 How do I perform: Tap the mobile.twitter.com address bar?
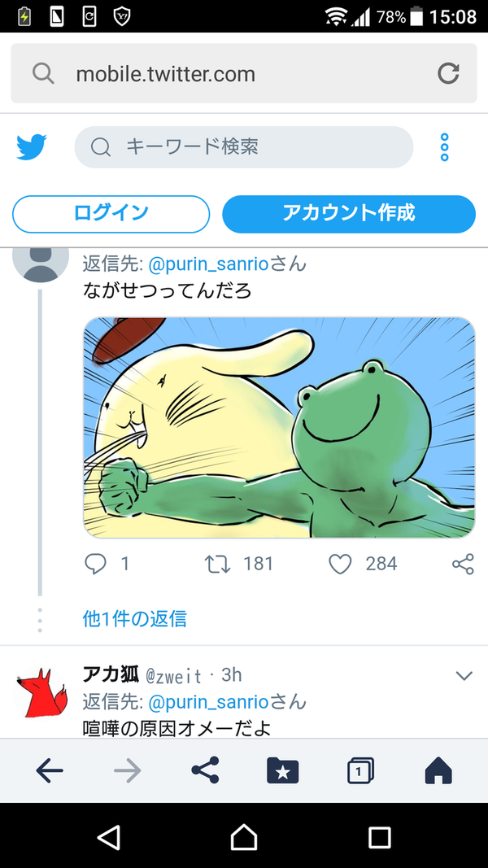(244, 73)
